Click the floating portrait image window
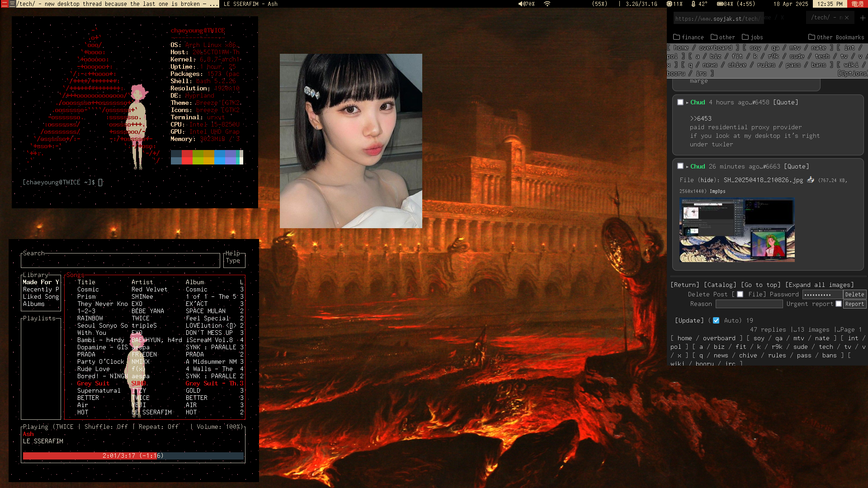This screenshot has width=868, height=488. click(x=351, y=141)
